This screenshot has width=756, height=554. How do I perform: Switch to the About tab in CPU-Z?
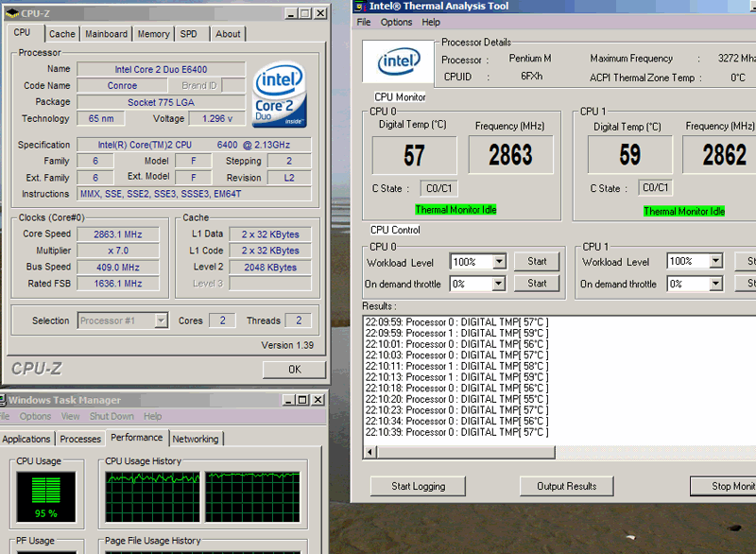[228, 34]
